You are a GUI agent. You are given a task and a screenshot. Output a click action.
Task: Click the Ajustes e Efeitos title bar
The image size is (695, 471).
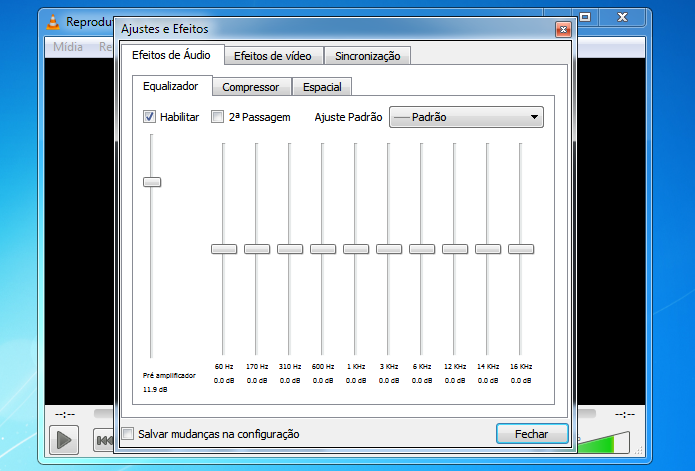tap(335, 29)
